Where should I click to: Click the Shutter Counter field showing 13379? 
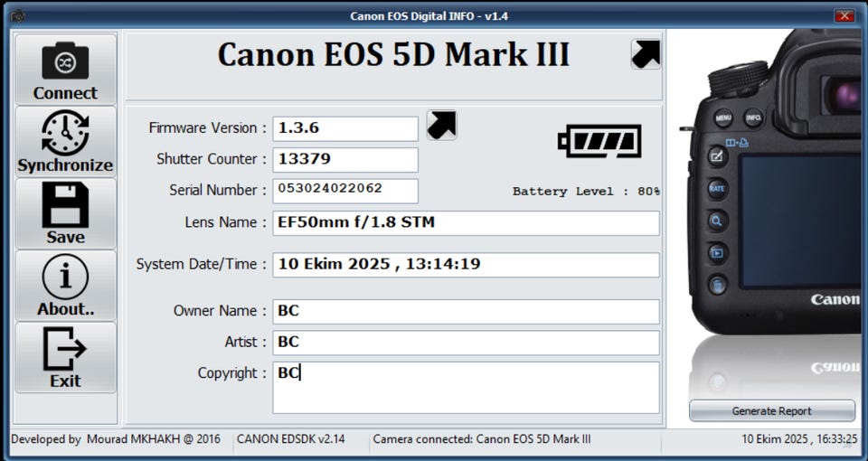[345, 159]
